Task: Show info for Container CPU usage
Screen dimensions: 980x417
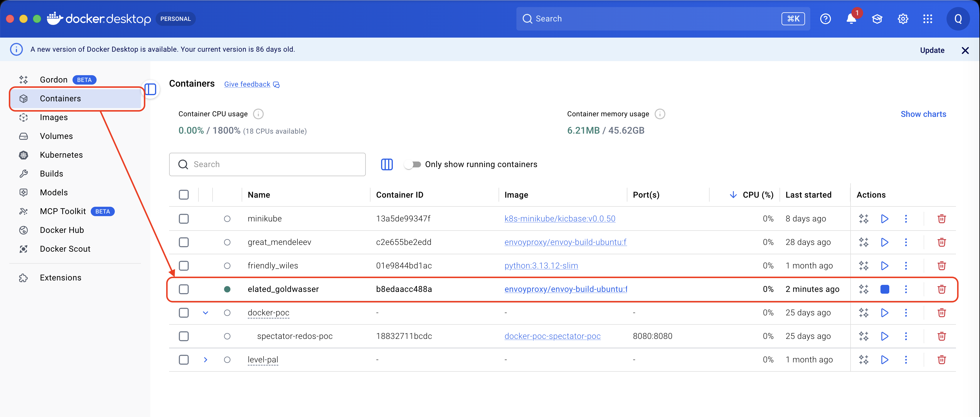Action: pyautogui.click(x=258, y=114)
